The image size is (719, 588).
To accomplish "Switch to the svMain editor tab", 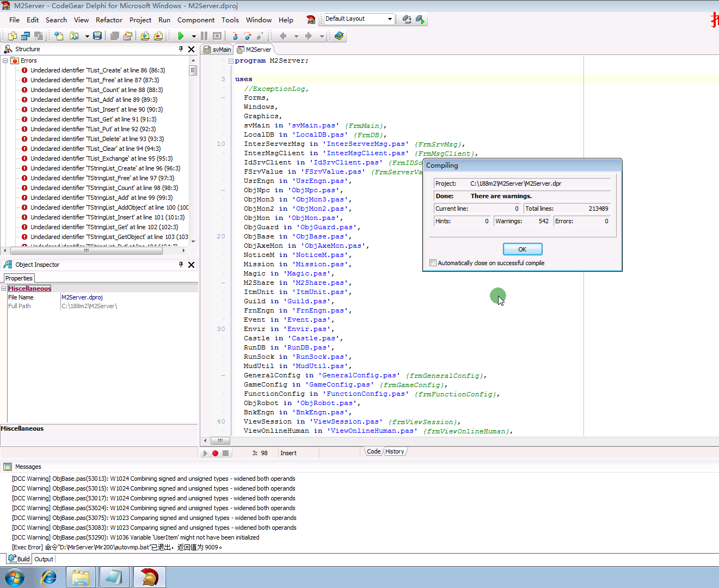I will coord(217,50).
